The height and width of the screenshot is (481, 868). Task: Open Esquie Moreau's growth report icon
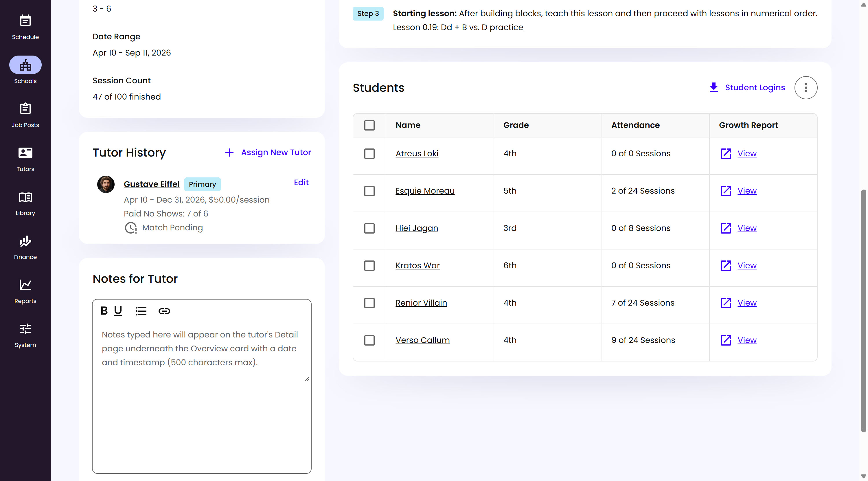click(x=725, y=191)
